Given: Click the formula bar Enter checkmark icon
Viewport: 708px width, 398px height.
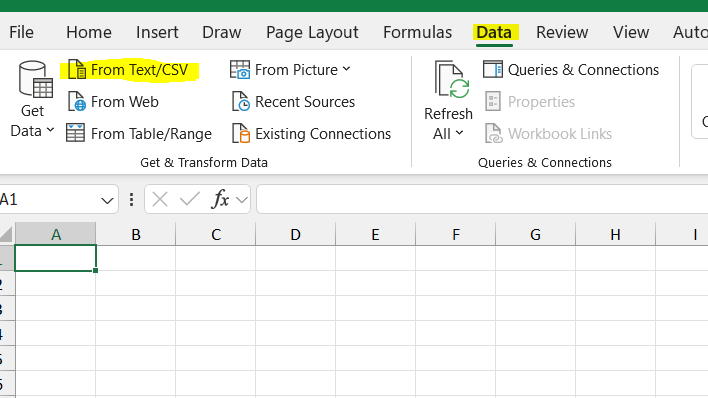Looking at the screenshot, I should (x=190, y=199).
